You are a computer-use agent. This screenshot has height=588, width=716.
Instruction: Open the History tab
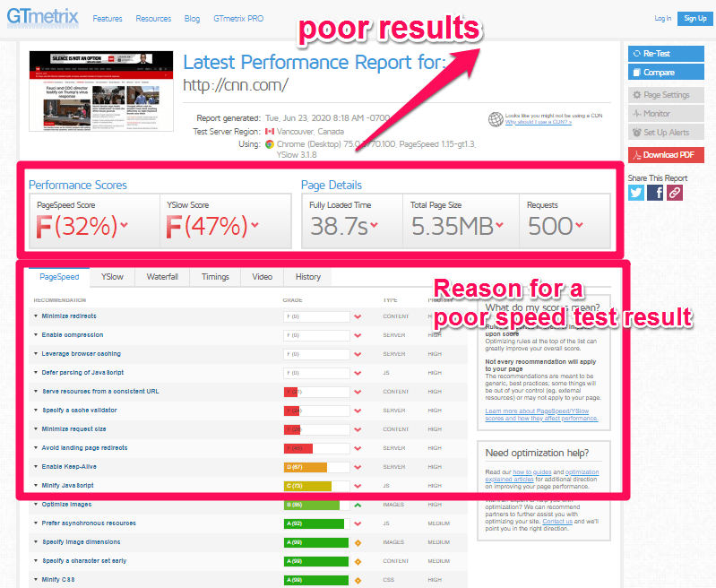tap(307, 277)
